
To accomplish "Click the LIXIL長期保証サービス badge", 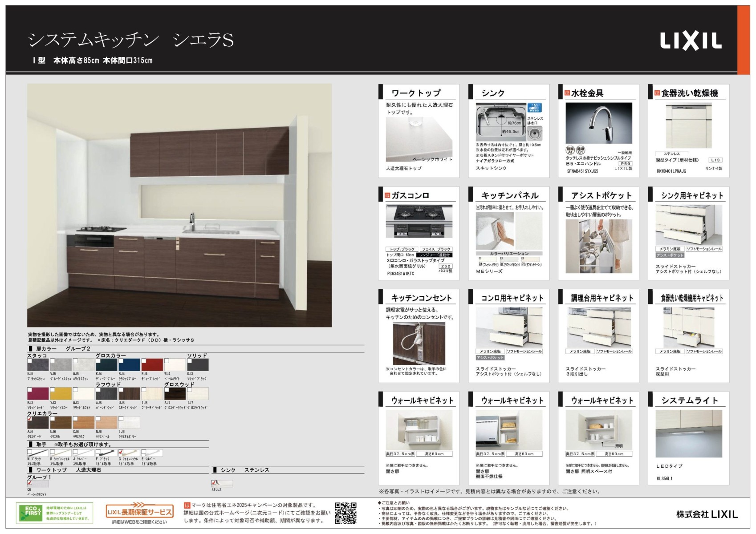I will (x=139, y=511).
